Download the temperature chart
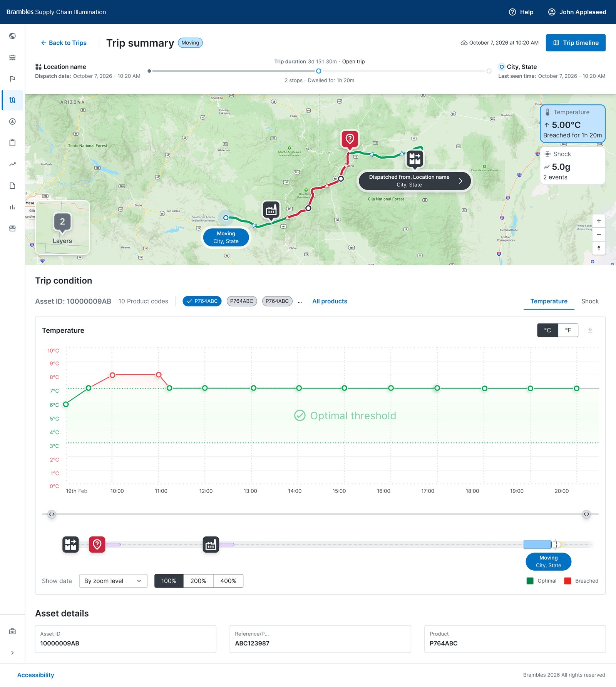616x687 pixels. (x=590, y=330)
